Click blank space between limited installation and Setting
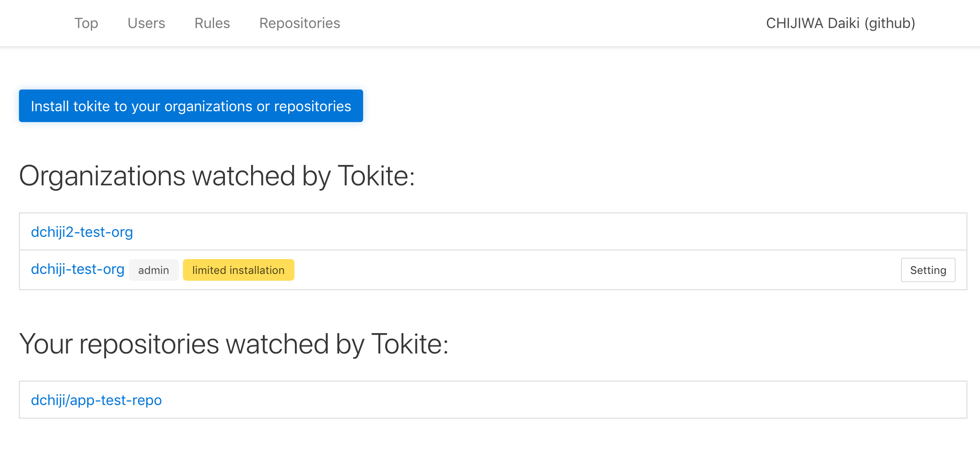The width and height of the screenshot is (980, 462). (x=596, y=270)
